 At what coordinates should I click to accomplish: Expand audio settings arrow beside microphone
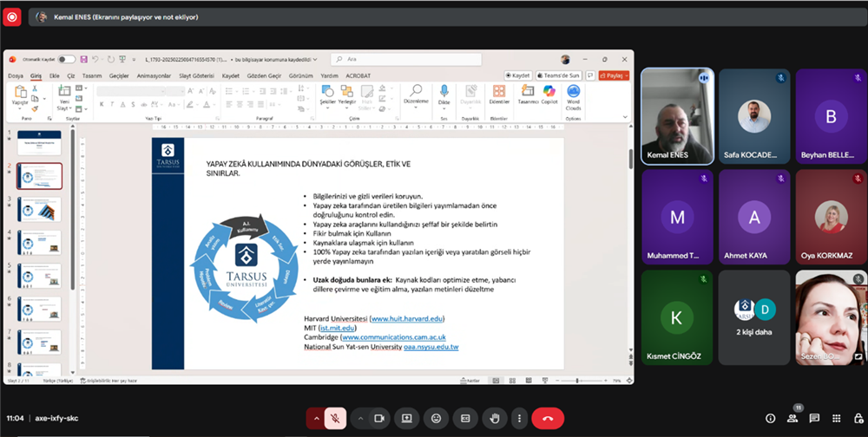[x=315, y=418]
